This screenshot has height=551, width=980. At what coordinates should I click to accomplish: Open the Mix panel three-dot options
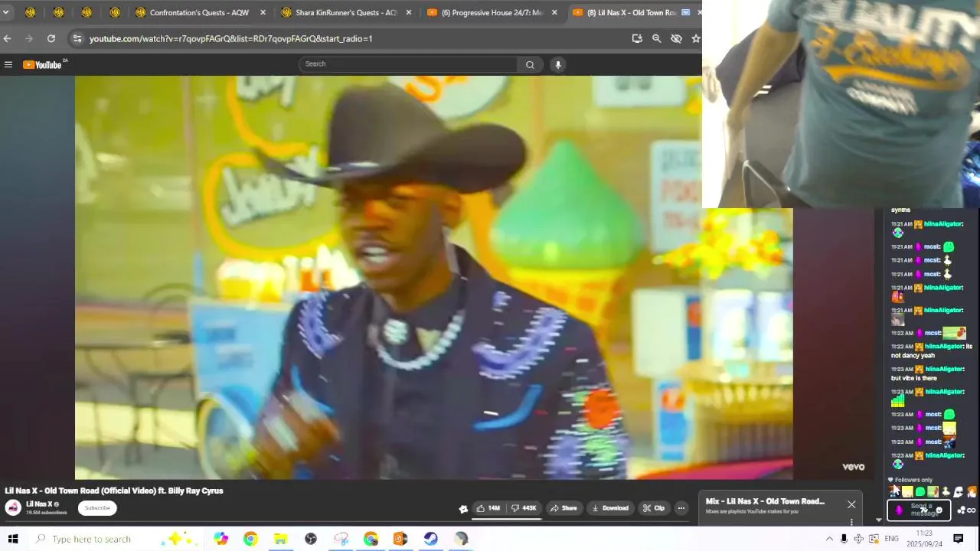pos(851,522)
